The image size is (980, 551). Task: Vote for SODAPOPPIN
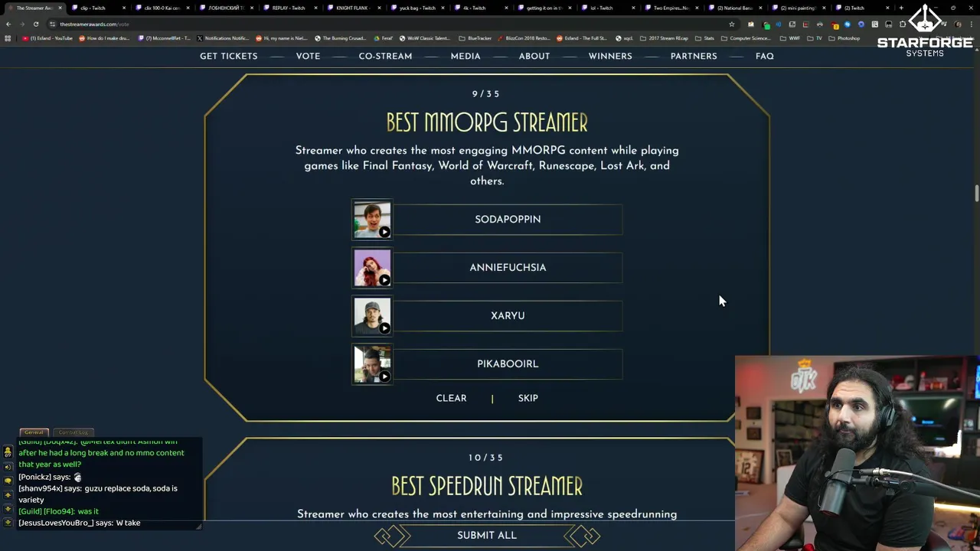508,220
